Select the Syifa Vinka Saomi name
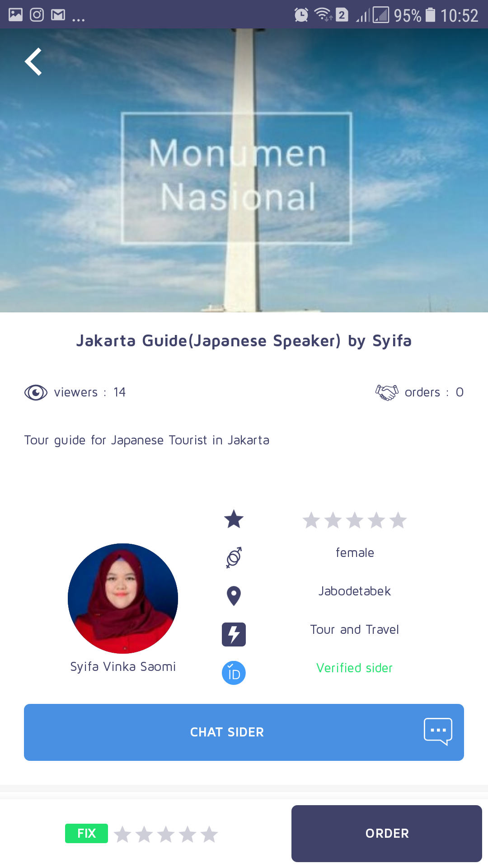Image resolution: width=488 pixels, height=868 pixels. [123, 667]
